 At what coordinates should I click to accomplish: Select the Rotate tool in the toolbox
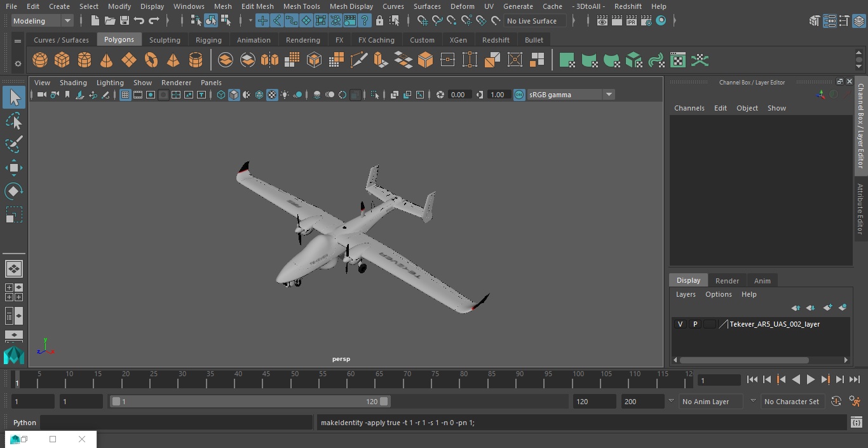[x=14, y=191]
